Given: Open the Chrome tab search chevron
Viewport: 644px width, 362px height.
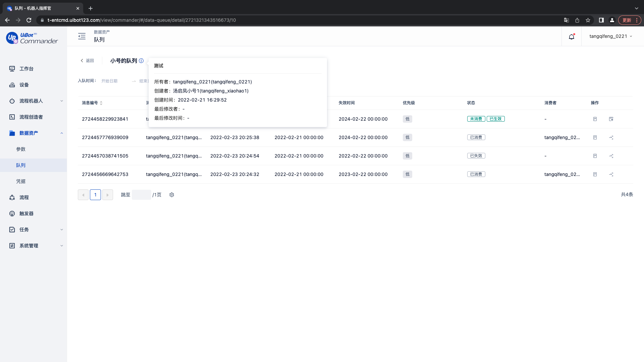Looking at the screenshot, I should pos(636,8).
